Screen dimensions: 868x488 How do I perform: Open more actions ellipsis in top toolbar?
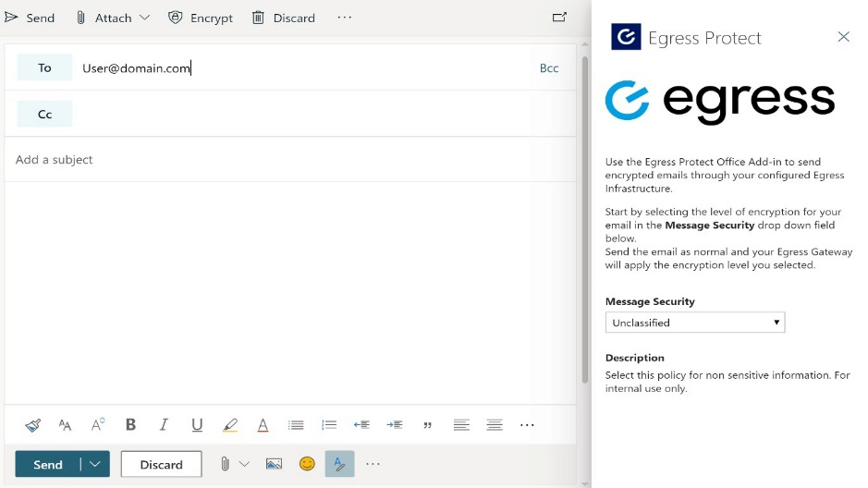pyautogui.click(x=344, y=18)
